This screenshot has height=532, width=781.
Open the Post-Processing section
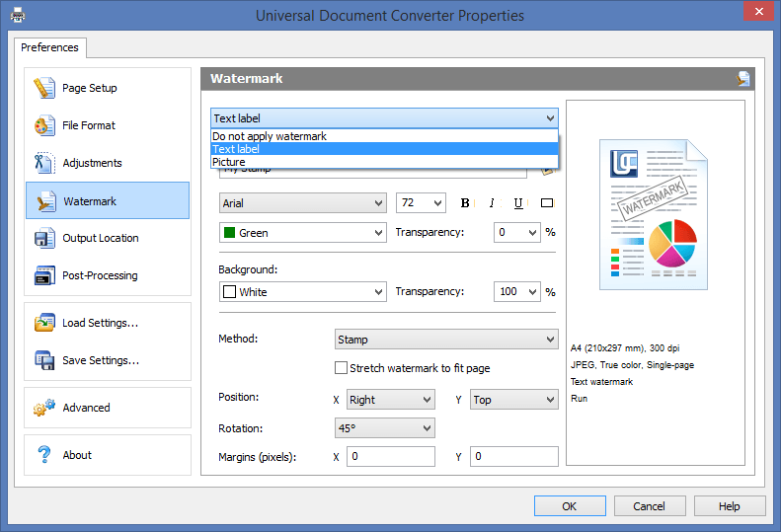(x=108, y=275)
